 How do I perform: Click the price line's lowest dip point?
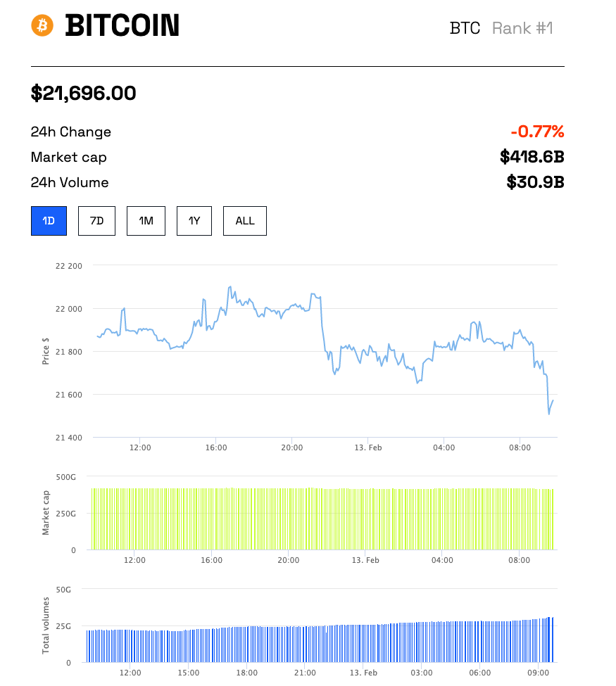[549, 414]
